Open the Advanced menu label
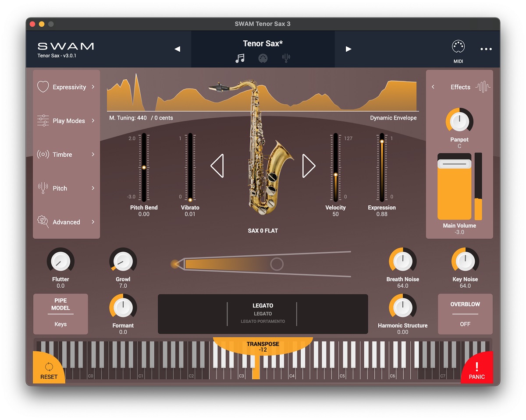526x420 pixels. coord(66,222)
